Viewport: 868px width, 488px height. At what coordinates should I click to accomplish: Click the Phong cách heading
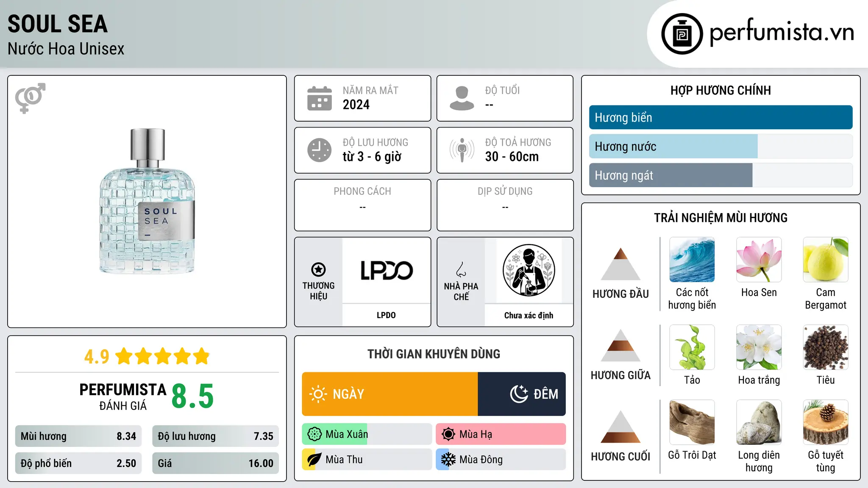pyautogui.click(x=362, y=191)
